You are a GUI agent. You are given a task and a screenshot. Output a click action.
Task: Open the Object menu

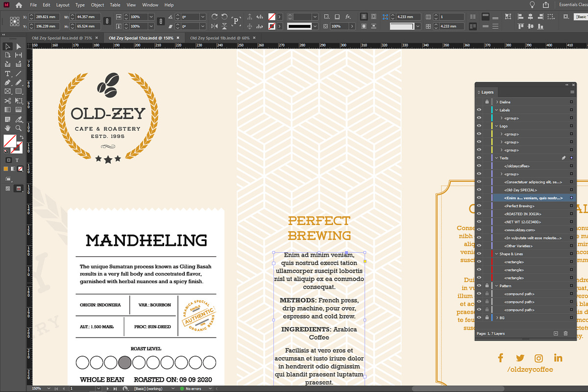[98, 5]
